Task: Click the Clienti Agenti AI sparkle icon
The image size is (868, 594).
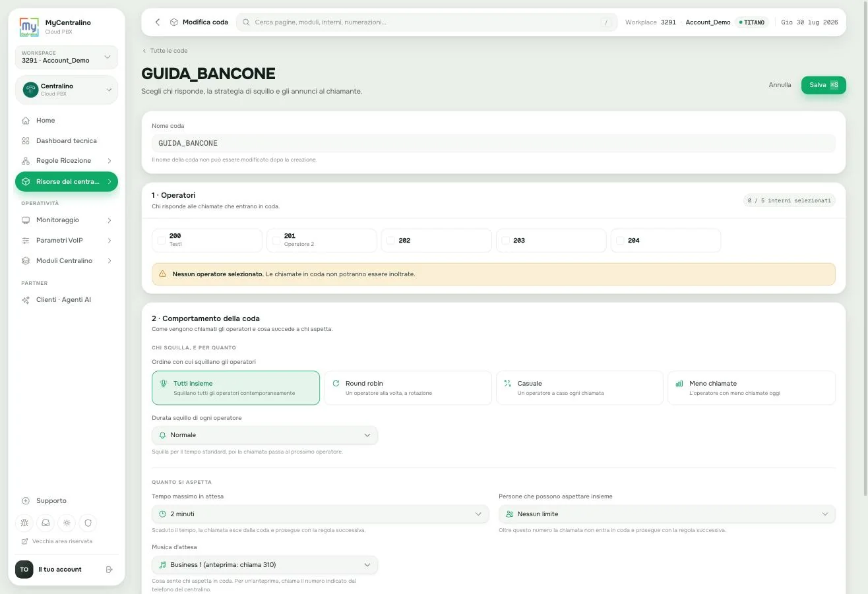Action: [x=26, y=300]
